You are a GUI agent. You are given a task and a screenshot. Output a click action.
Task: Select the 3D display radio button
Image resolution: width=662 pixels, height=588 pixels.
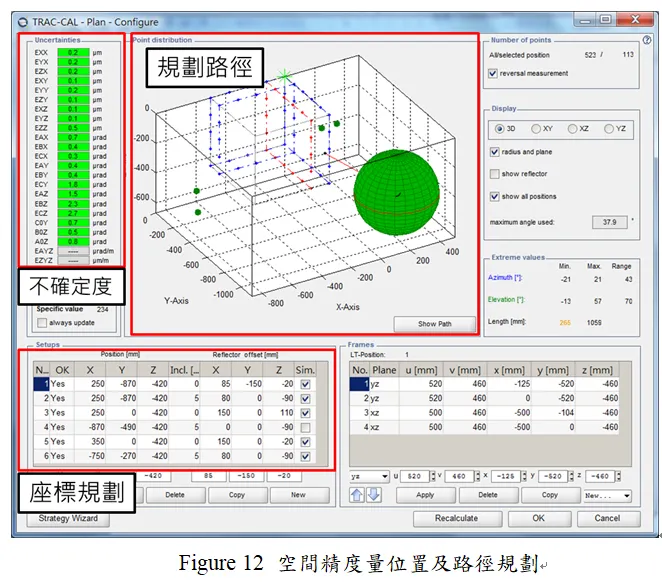pyautogui.click(x=499, y=129)
